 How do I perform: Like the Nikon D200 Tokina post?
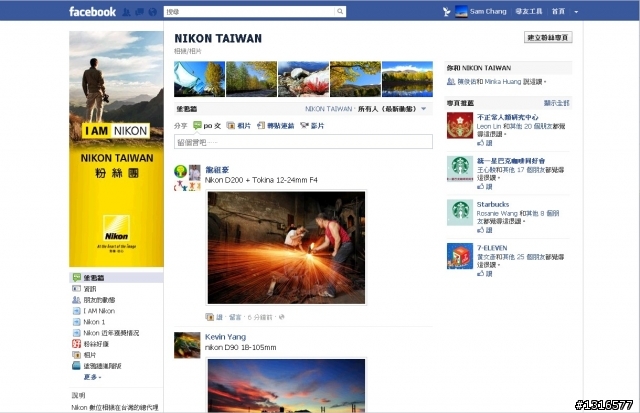[219, 317]
